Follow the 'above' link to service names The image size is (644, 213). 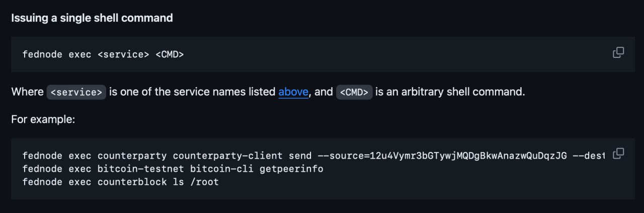(293, 92)
